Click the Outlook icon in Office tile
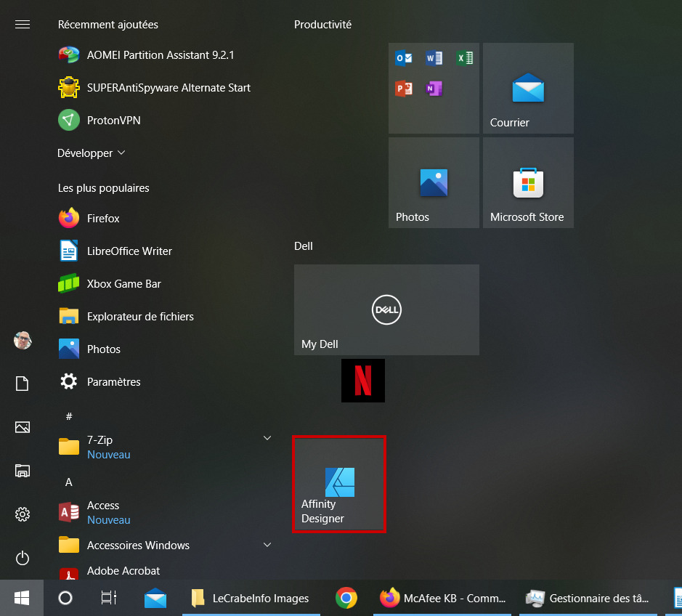This screenshot has width=682, height=616. click(404, 58)
